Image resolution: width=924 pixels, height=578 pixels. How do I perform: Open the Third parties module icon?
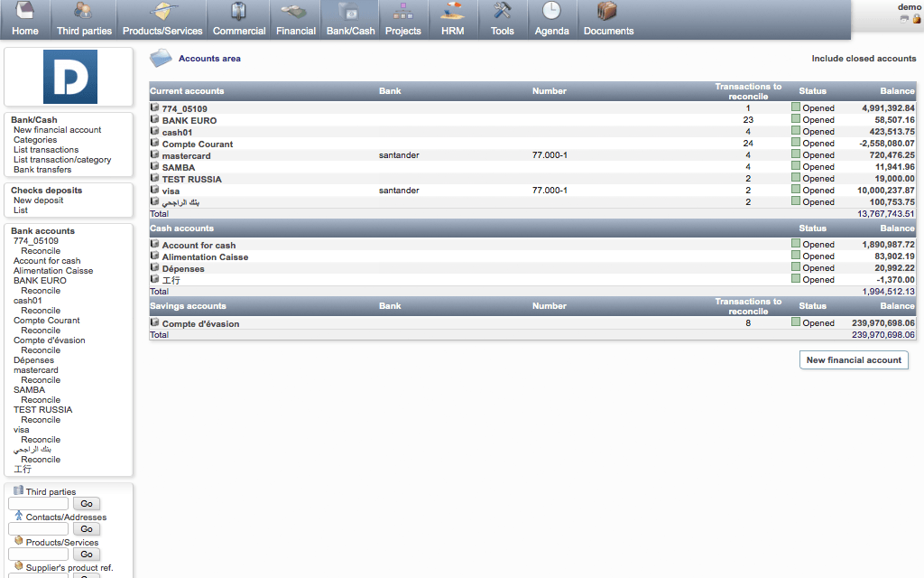click(x=84, y=12)
